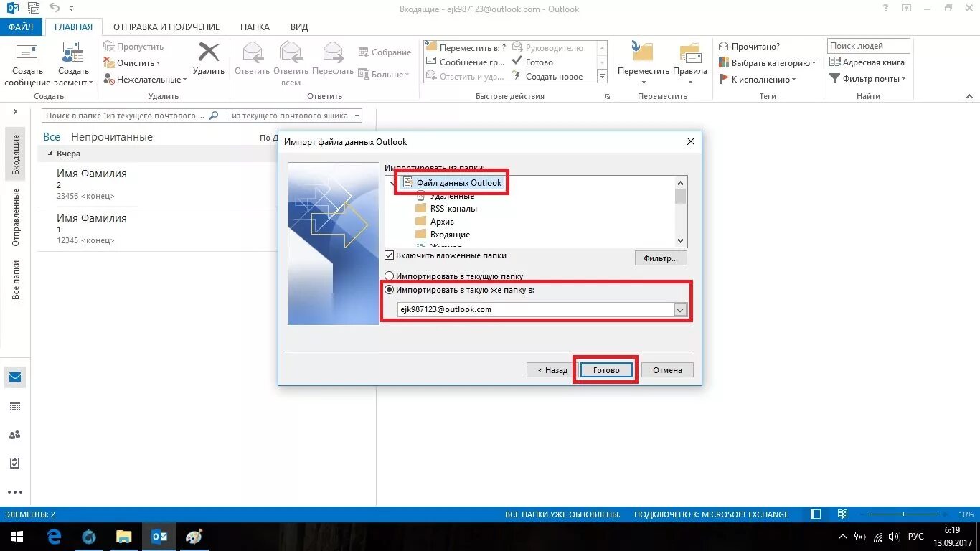
Task: Select Импортировать в такую же папку option
Action: tap(390, 290)
